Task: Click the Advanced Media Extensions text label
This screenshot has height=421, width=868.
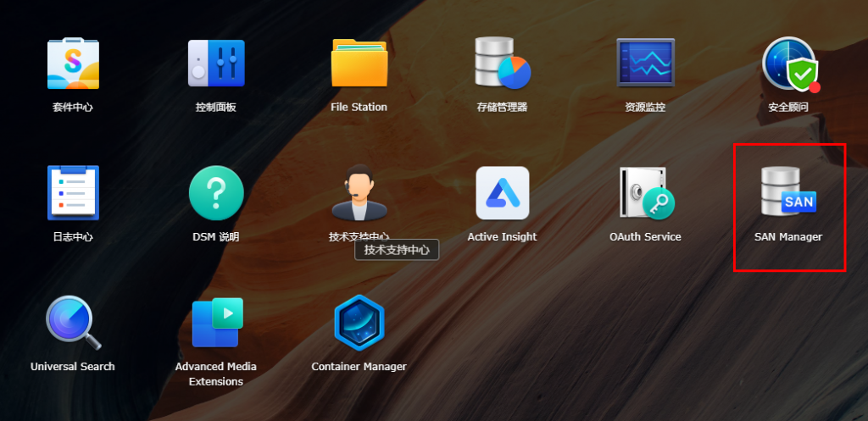Action: (x=216, y=374)
